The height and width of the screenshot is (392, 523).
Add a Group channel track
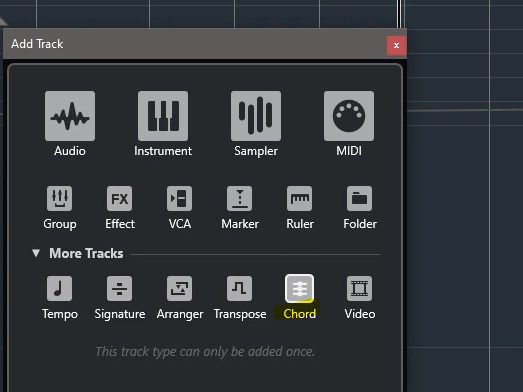[x=60, y=199]
